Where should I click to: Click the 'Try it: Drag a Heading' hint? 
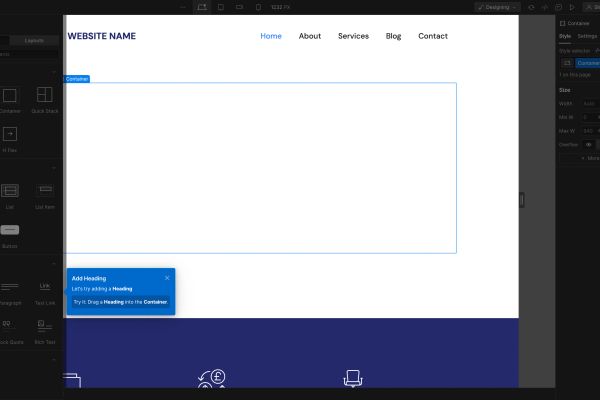point(121,302)
